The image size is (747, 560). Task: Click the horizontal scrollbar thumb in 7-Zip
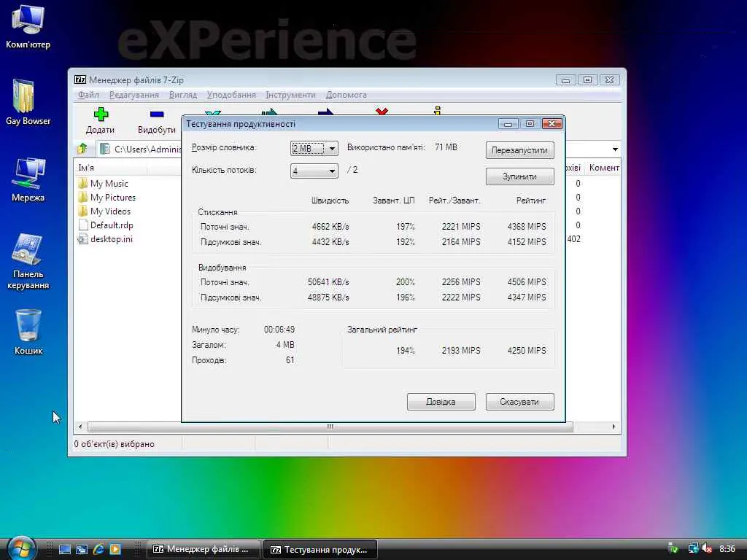(330, 427)
